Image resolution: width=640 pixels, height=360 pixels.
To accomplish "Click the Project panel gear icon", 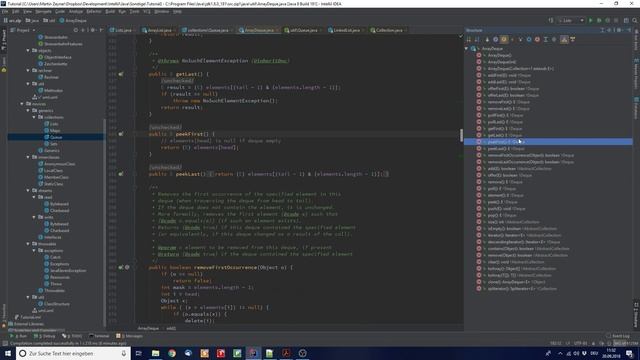I will pos(93,30).
